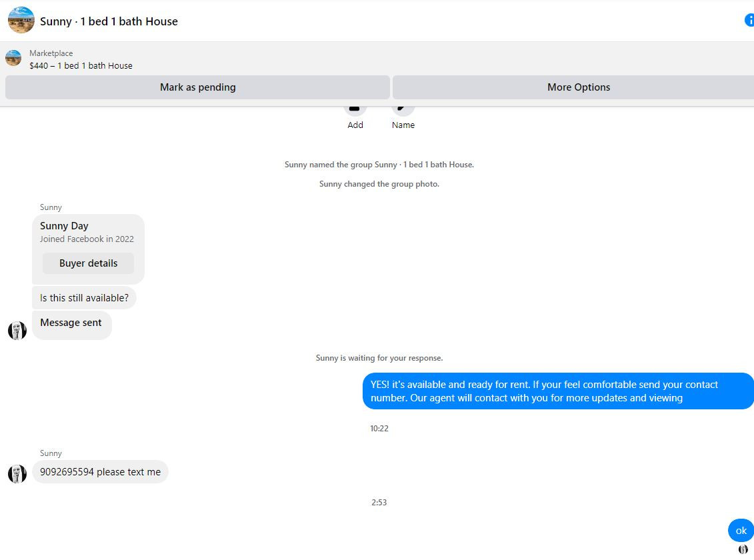The width and height of the screenshot is (754, 560).
Task: Click the Marketplace label in listing bar
Action: pos(51,53)
